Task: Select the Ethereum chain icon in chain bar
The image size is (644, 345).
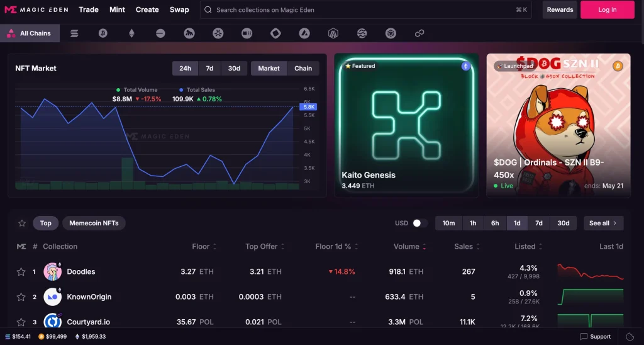Action: coord(132,33)
